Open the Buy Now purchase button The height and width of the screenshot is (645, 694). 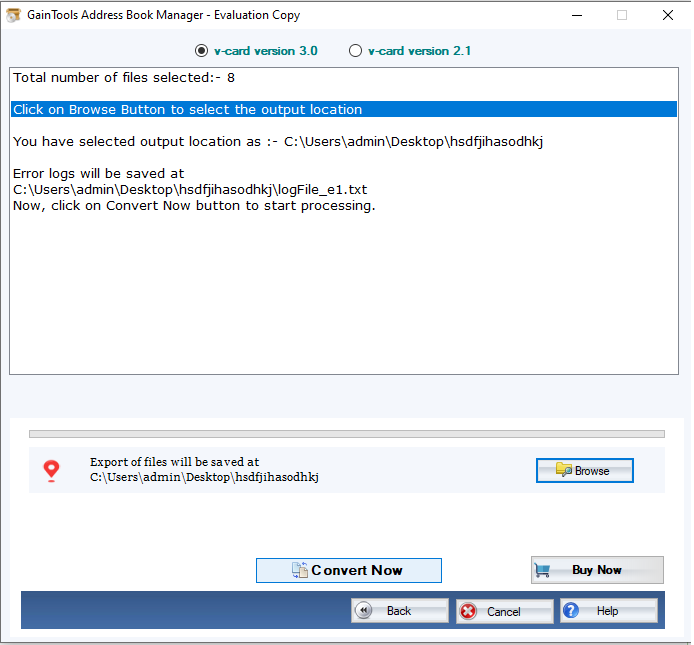coord(597,570)
